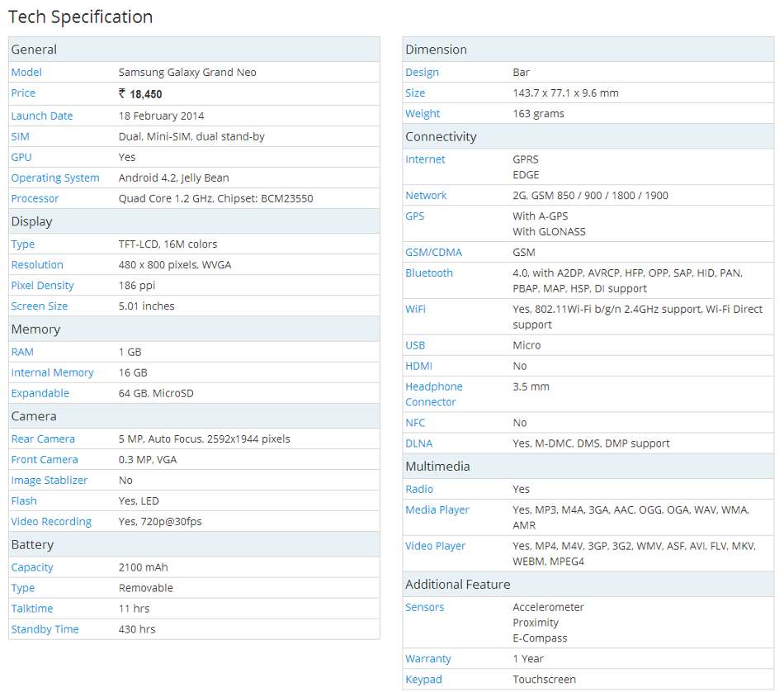
Task: Open the Radio link
Action: pyautogui.click(x=419, y=490)
